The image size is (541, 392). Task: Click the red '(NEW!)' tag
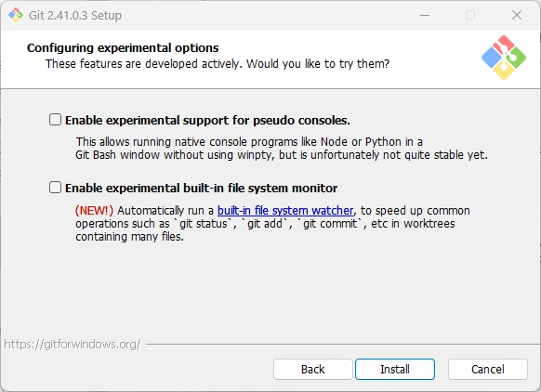pos(94,210)
